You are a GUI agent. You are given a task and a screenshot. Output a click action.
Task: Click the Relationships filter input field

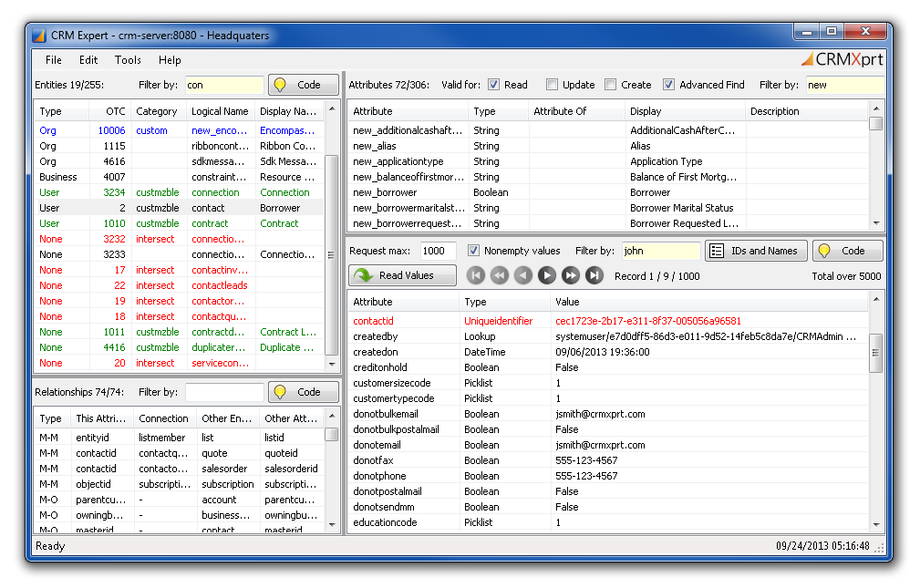224,392
